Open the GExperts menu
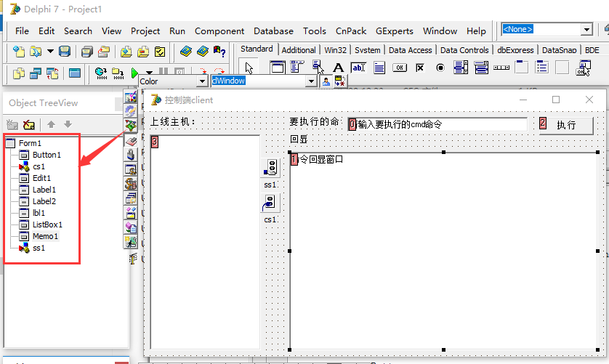Viewport: 609px width, 364px height. tap(395, 31)
